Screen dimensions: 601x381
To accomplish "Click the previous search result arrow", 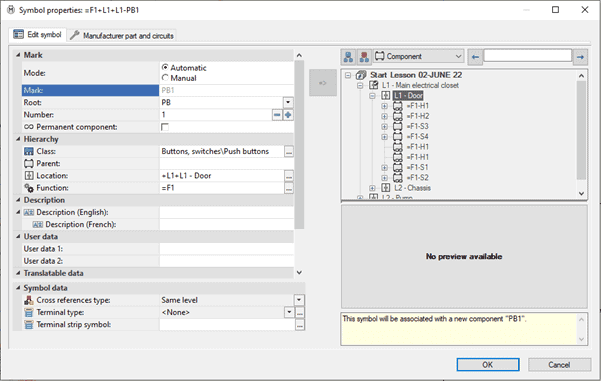I will click(475, 57).
